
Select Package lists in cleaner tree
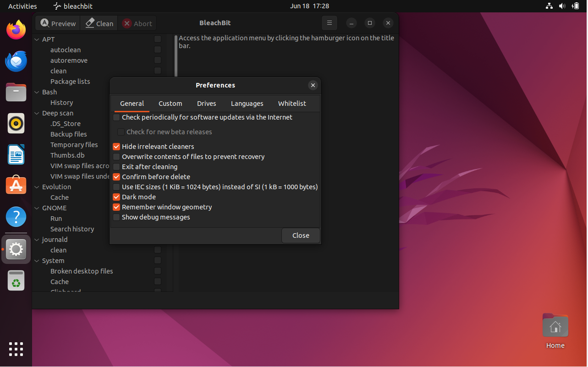point(70,82)
